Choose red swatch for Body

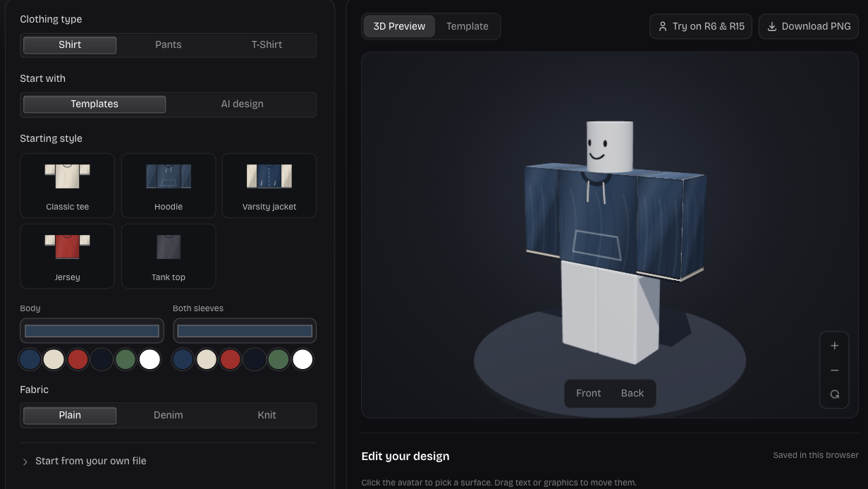pos(78,359)
